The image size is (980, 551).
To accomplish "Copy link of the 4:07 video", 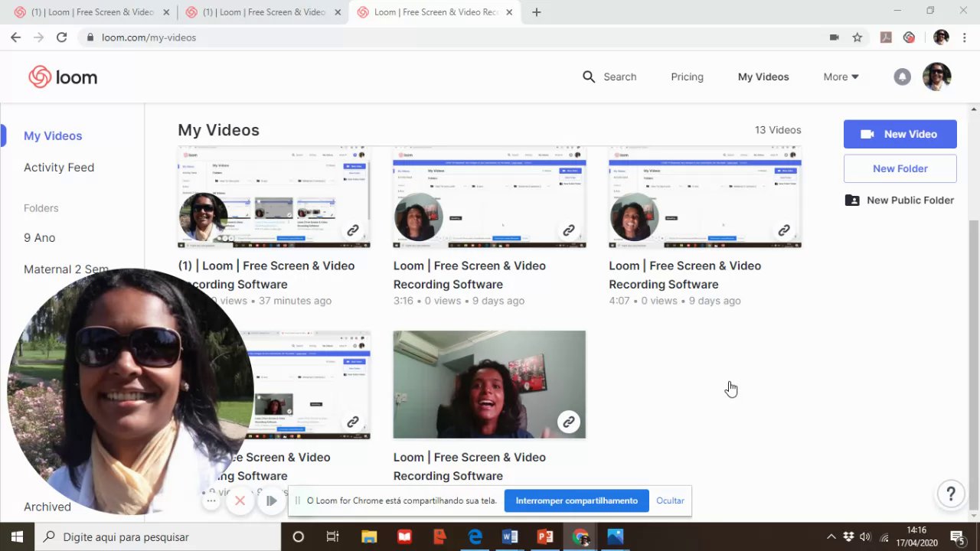I will tap(784, 230).
